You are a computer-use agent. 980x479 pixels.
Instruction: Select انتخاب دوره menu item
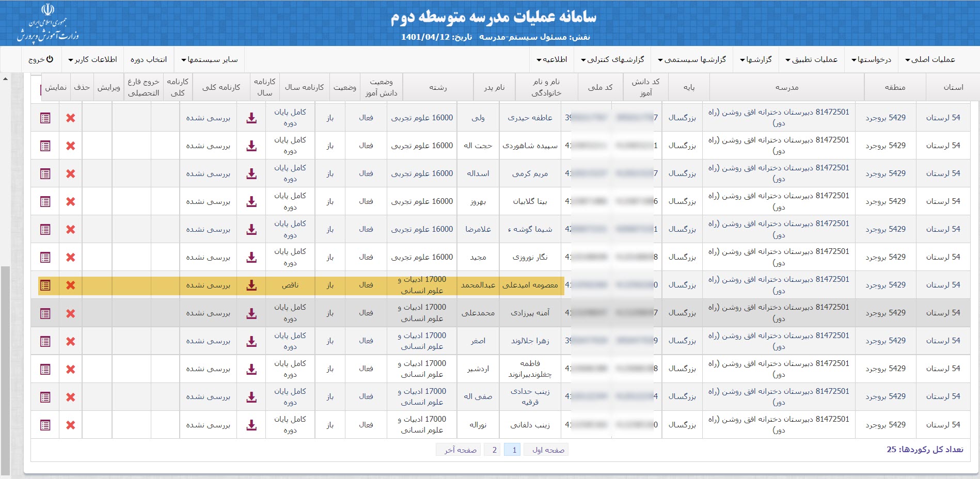tap(149, 59)
